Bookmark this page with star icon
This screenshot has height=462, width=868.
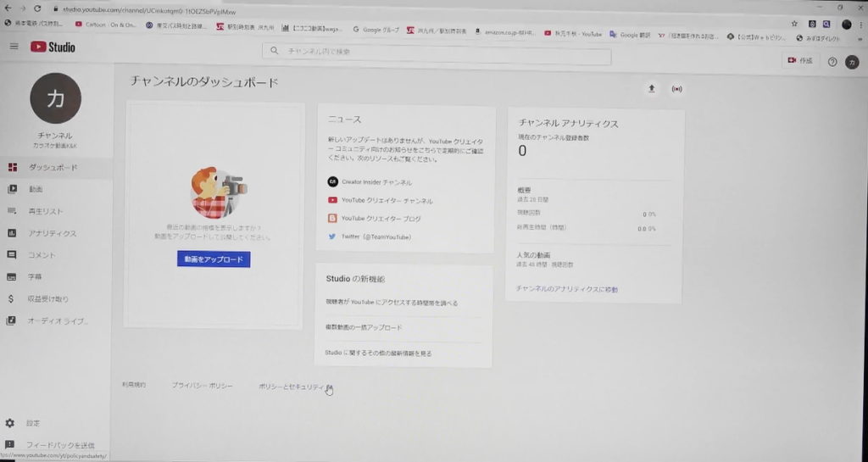click(794, 24)
